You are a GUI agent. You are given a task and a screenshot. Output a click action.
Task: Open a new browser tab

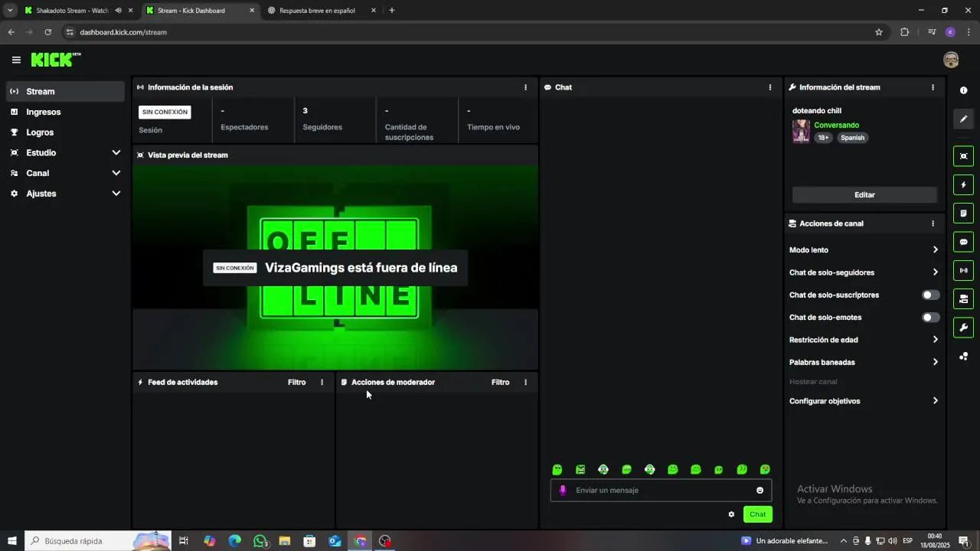tap(392, 11)
